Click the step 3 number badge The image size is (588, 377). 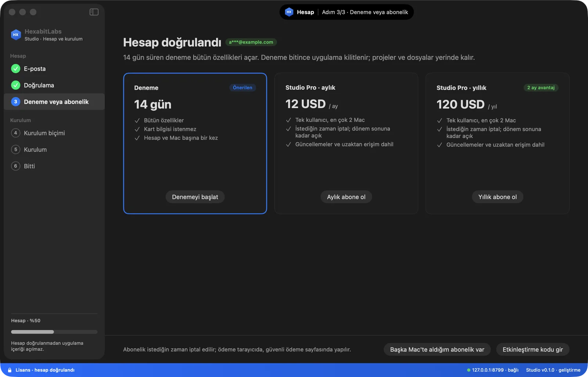pos(15,102)
